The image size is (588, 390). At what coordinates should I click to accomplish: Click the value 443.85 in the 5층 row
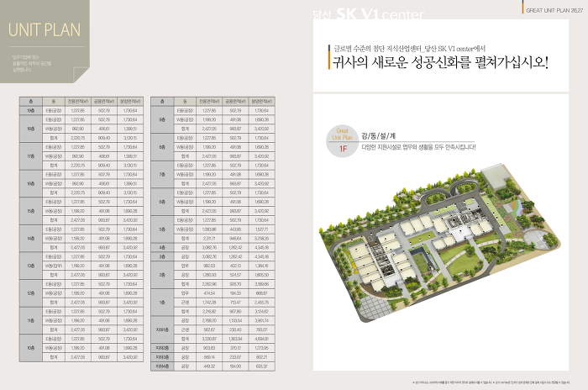[x=235, y=229]
